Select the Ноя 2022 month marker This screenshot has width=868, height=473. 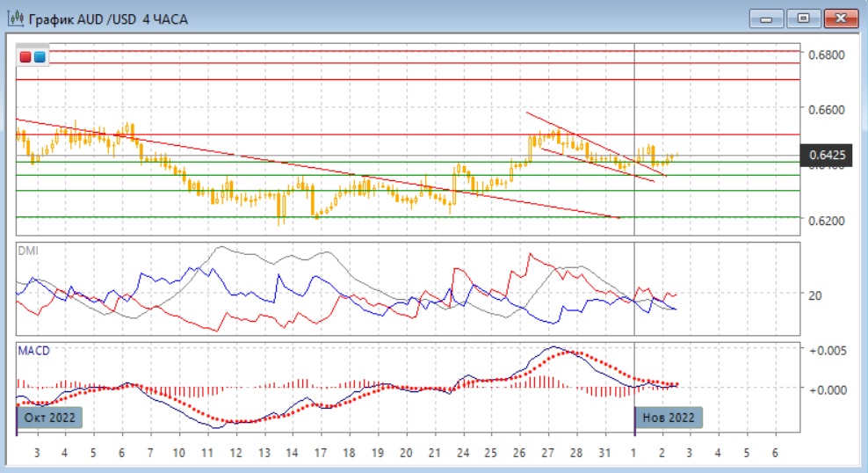tap(669, 417)
